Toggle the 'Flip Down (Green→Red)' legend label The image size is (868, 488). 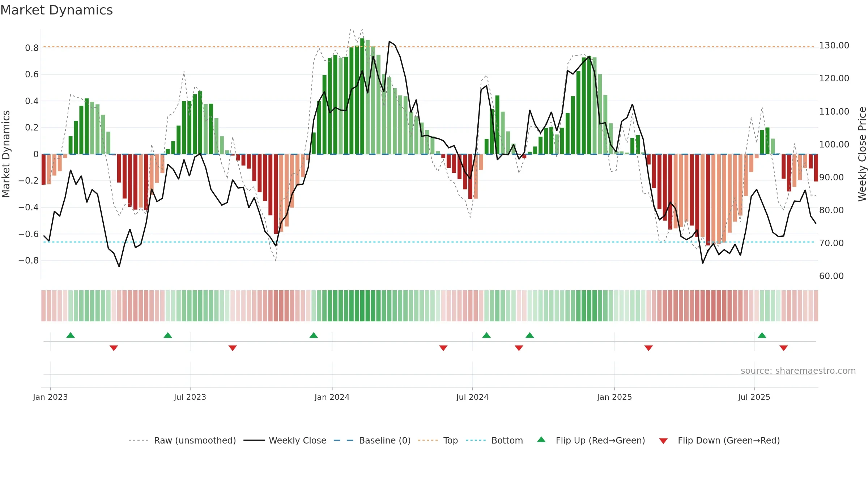[729, 441]
